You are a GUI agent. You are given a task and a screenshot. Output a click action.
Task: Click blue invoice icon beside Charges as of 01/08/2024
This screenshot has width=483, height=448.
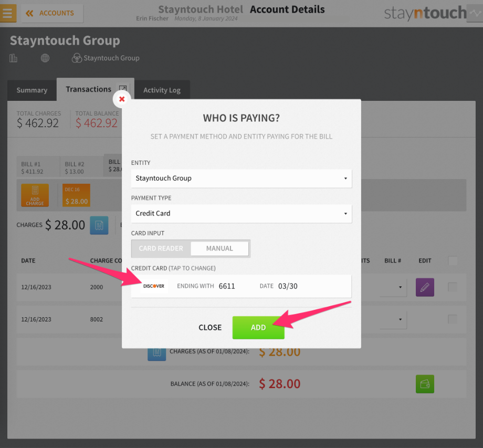(157, 353)
